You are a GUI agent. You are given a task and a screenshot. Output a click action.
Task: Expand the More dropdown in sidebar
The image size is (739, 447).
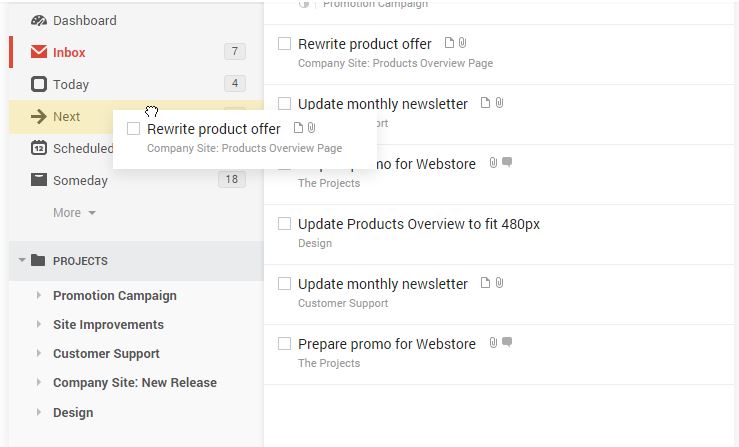74,213
